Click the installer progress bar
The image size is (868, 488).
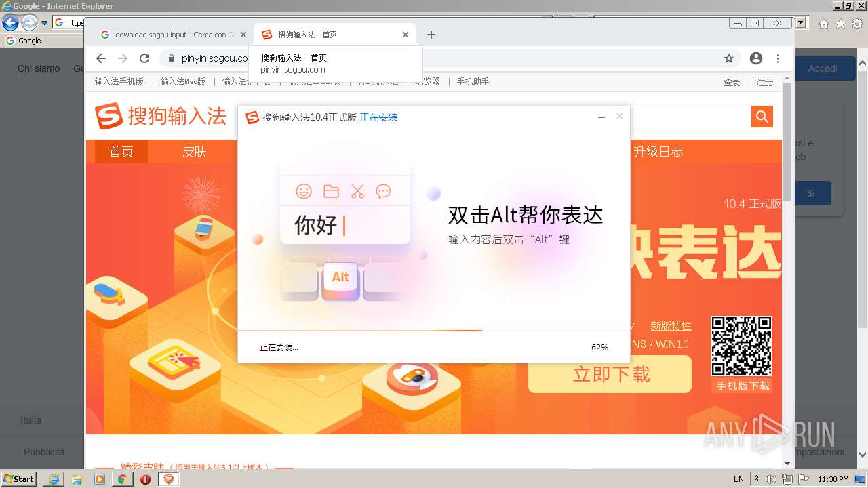pos(434,331)
